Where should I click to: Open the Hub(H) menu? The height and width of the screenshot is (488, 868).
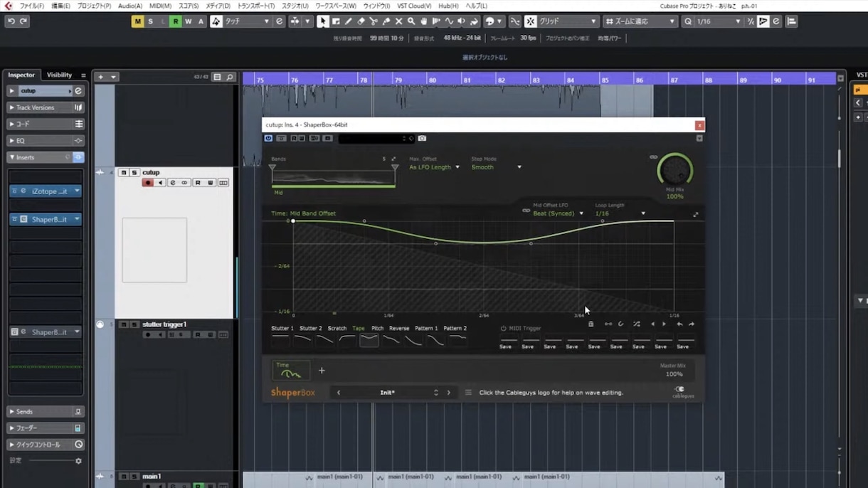coord(448,6)
